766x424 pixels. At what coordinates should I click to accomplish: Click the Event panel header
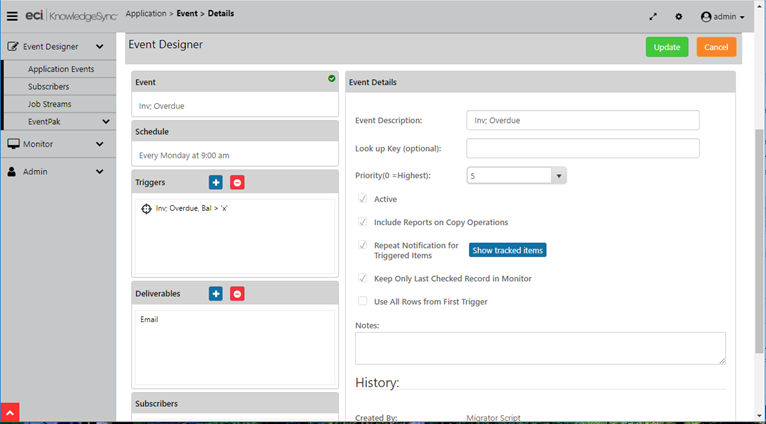tap(235, 82)
